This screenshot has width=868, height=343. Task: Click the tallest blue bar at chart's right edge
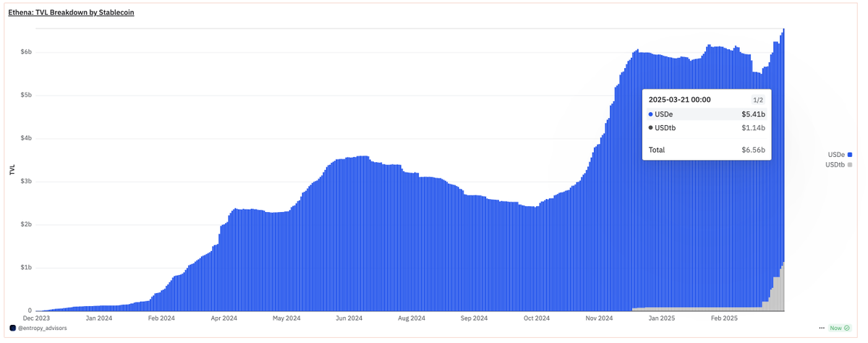[783, 145]
